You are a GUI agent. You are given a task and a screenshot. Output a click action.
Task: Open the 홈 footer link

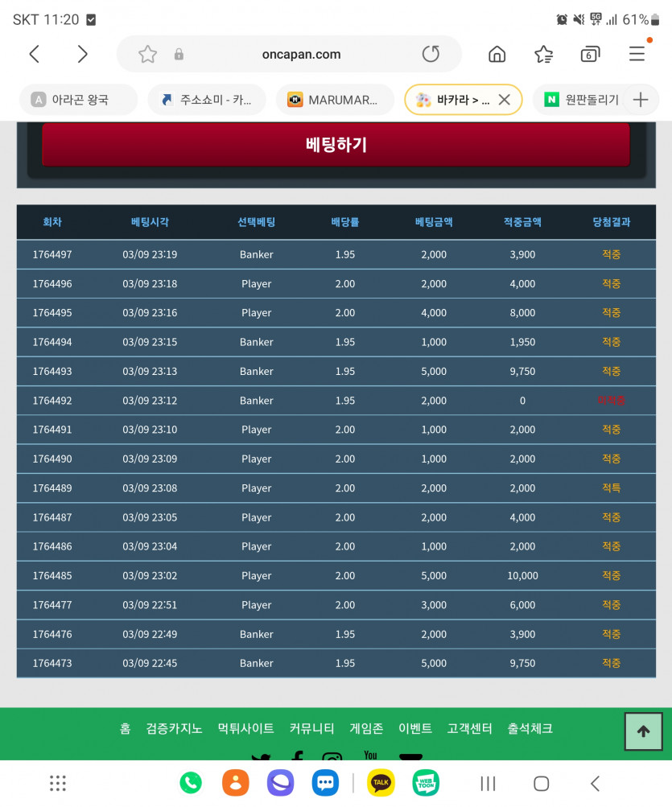tap(125, 728)
